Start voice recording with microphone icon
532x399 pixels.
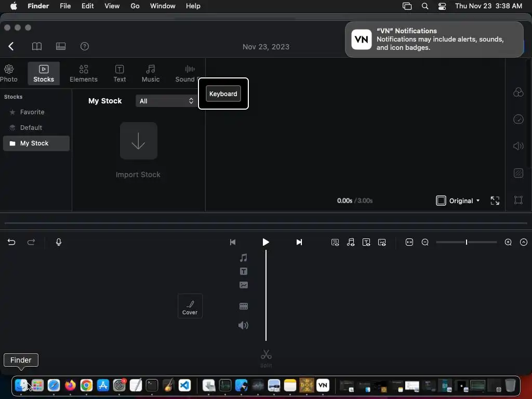59,242
